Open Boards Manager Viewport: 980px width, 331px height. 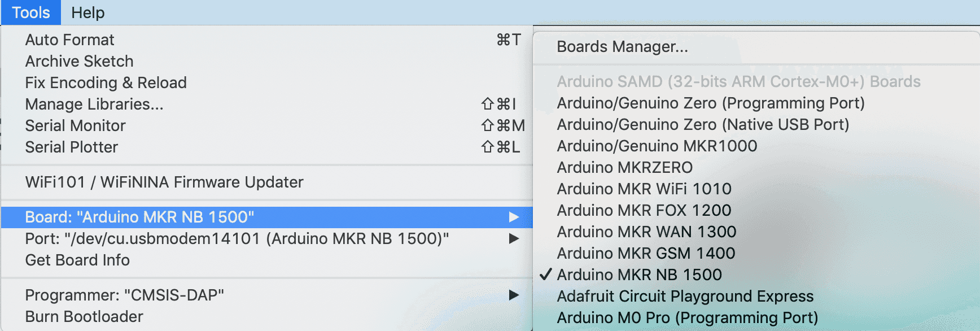[622, 47]
